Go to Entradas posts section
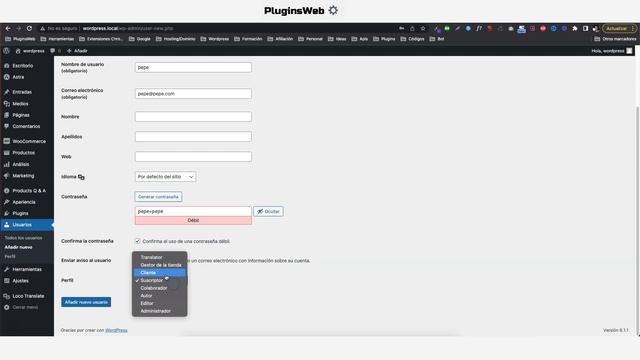 [22, 92]
